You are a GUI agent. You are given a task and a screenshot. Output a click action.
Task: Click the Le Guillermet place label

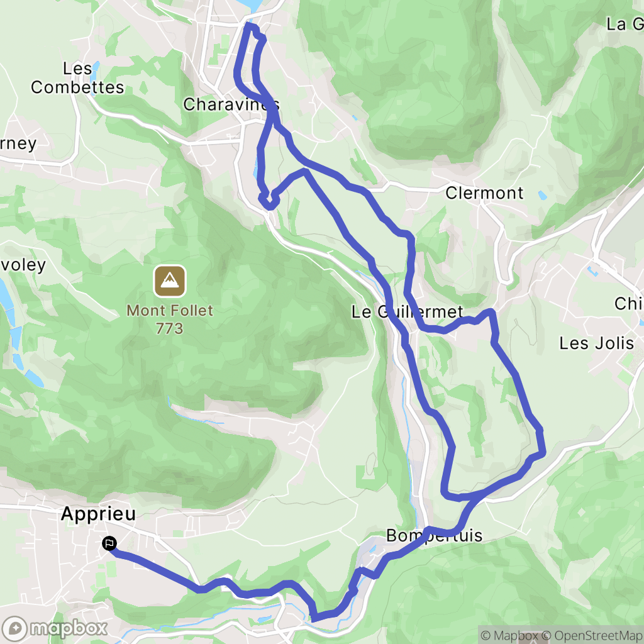tap(407, 312)
